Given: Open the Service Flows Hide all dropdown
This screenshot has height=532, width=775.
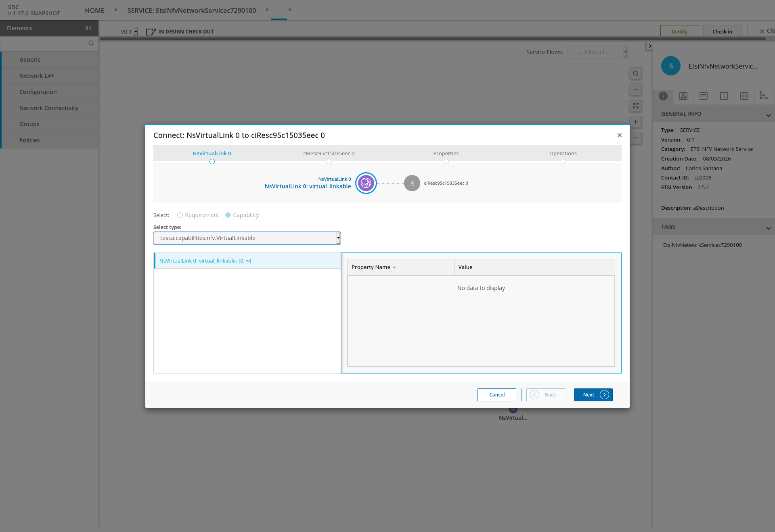Looking at the screenshot, I should pos(597,52).
